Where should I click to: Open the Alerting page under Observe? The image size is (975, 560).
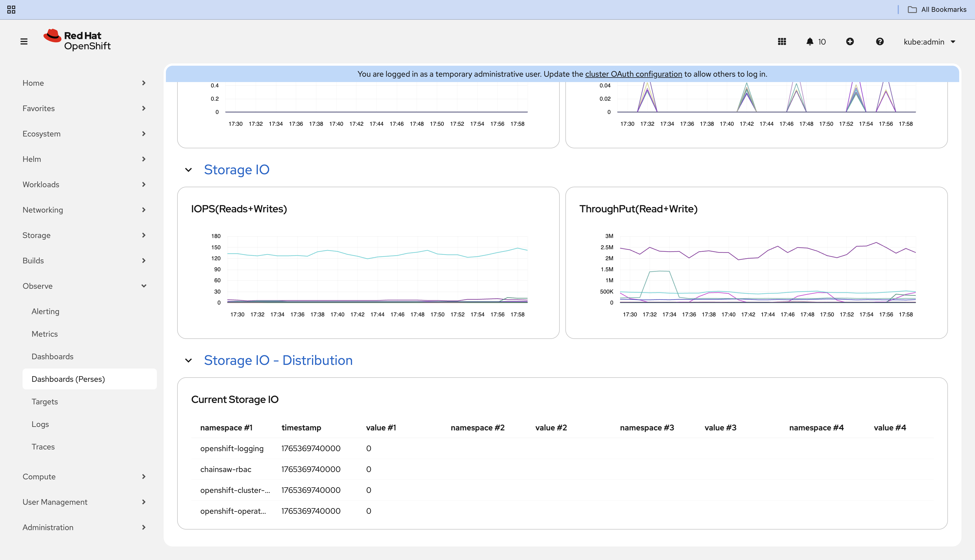point(45,311)
